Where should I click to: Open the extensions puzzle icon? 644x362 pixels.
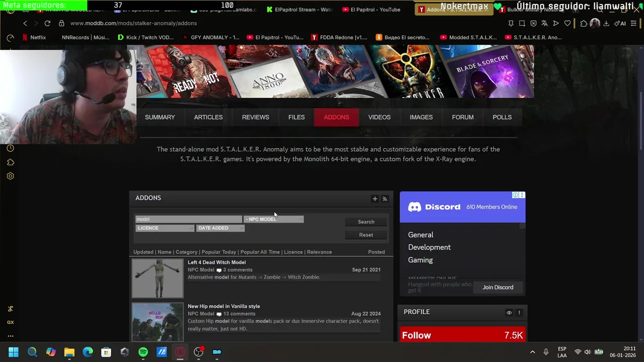584,23
